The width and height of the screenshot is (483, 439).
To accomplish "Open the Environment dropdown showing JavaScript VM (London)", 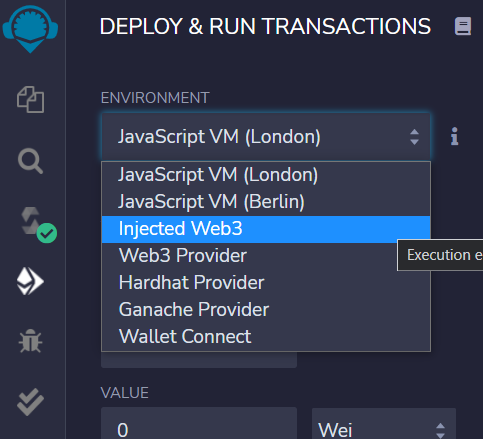I will pyautogui.click(x=266, y=137).
